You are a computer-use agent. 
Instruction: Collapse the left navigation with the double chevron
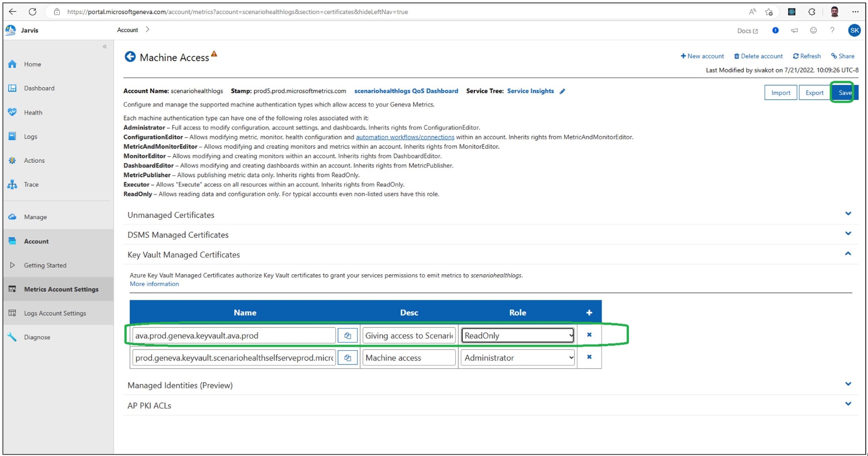[x=105, y=46]
